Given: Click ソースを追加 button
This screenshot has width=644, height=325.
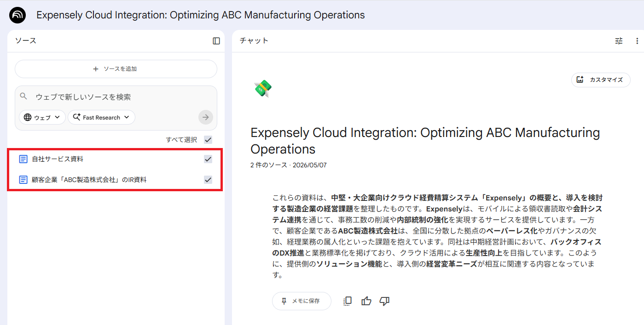Looking at the screenshot, I should (x=116, y=69).
